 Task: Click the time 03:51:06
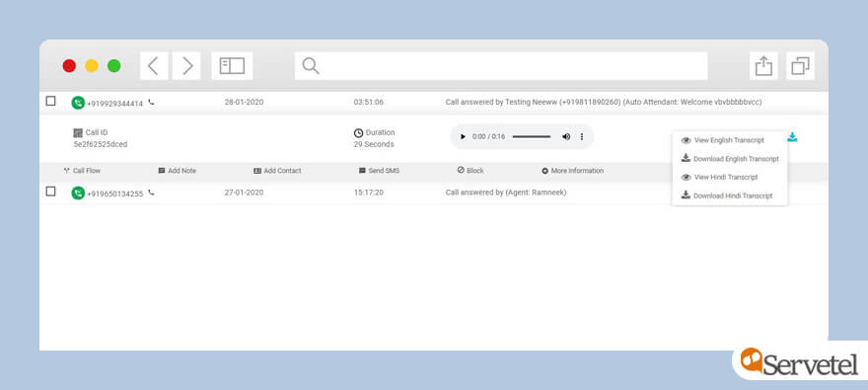(x=369, y=102)
